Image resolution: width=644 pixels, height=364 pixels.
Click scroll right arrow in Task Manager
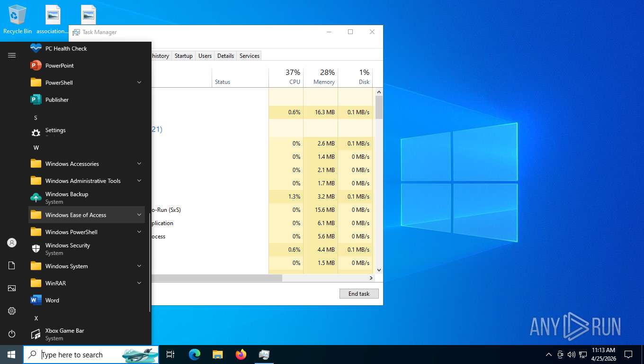(x=372, y=278)
